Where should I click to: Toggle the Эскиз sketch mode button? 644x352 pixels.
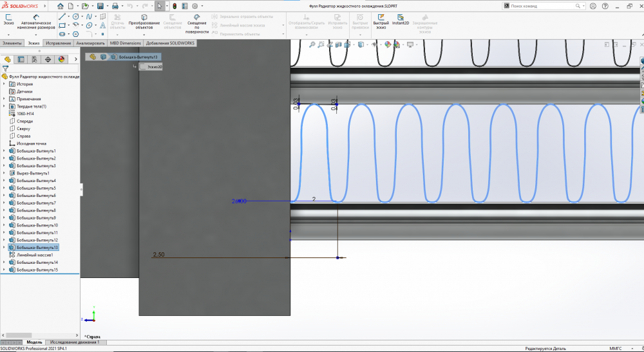click(x=9, y=19)
